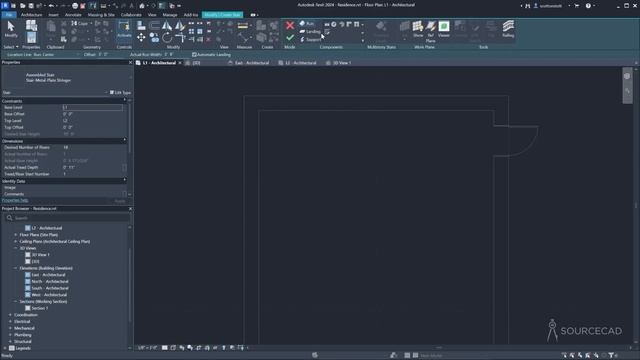Viewport: 640px width, 360px height.
Task: Click the Open folder icon in quick access toolbar
Action: [x=22, y=6]
